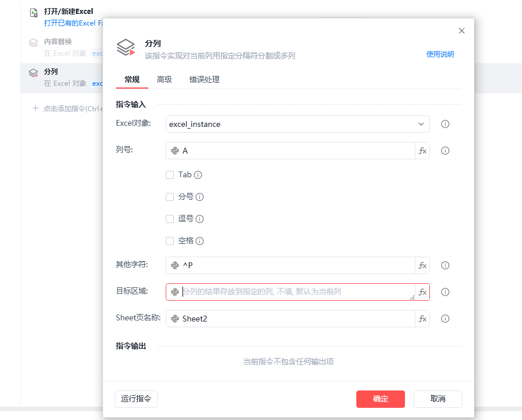Click info icon beside Tab checkbox
This screenshot has width=522, height=420.
pos(198,175)
